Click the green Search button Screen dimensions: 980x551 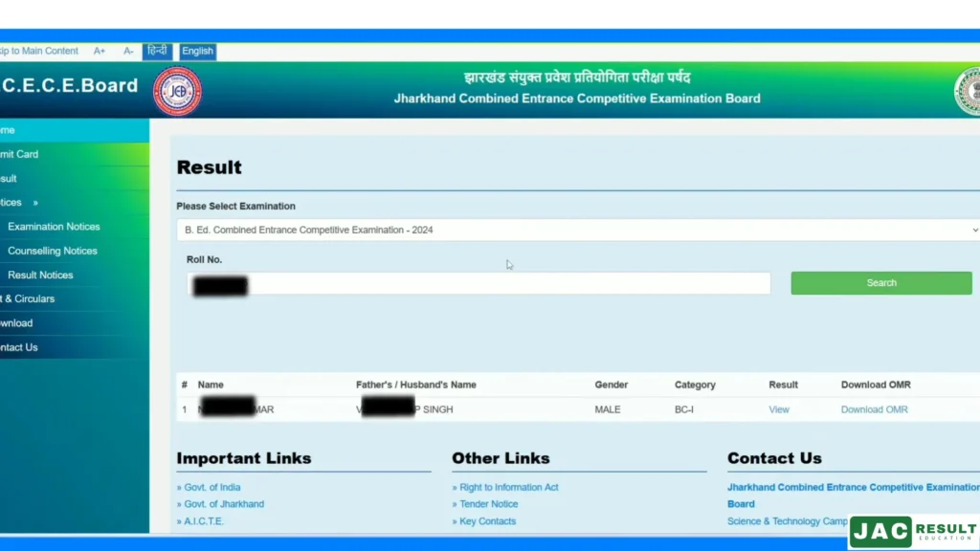(881, 283)
